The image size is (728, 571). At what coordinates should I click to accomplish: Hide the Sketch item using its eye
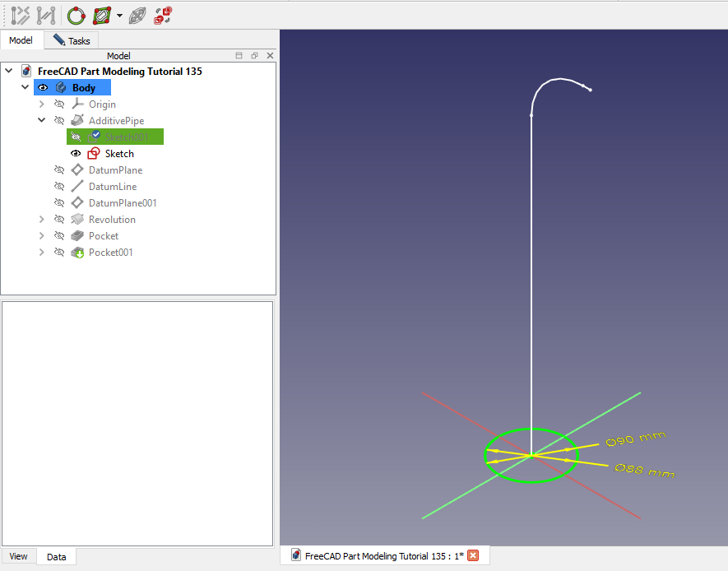pyautogui.click(x=76, y=154)
